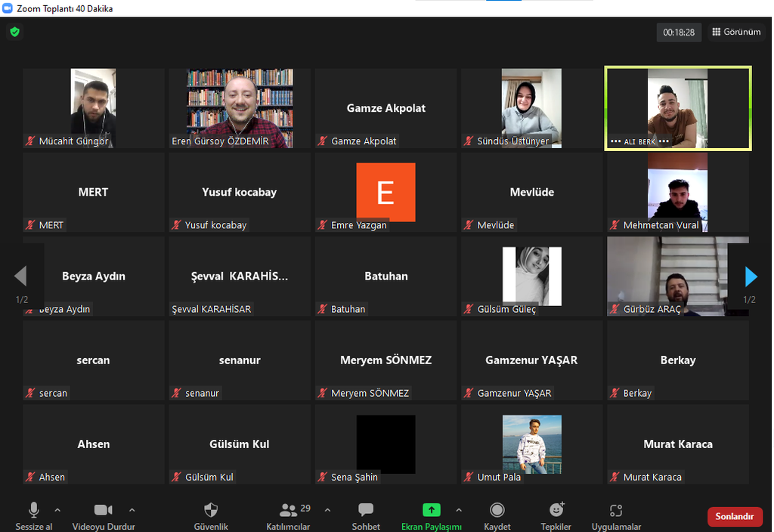Expand the screen share options arrow
Viewport: 774px width, 532px height.
click(458, 510)
